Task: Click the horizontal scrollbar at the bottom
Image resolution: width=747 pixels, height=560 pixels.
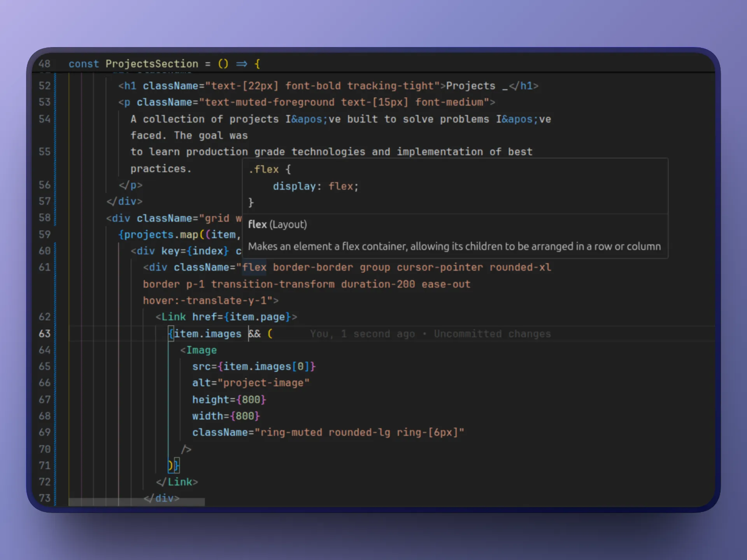Action: click(x=136, y=502)
